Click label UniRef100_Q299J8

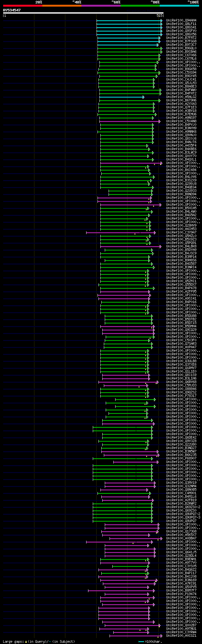coord(181,184)
